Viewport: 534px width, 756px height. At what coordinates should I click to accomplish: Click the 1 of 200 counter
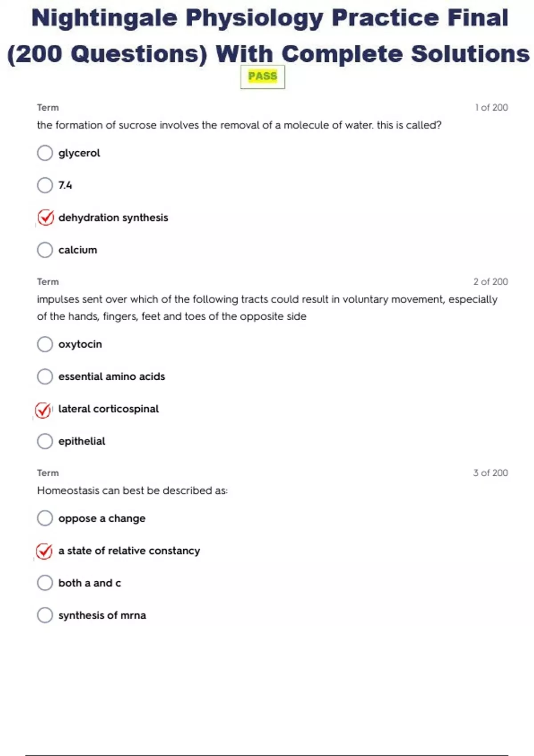491,108
